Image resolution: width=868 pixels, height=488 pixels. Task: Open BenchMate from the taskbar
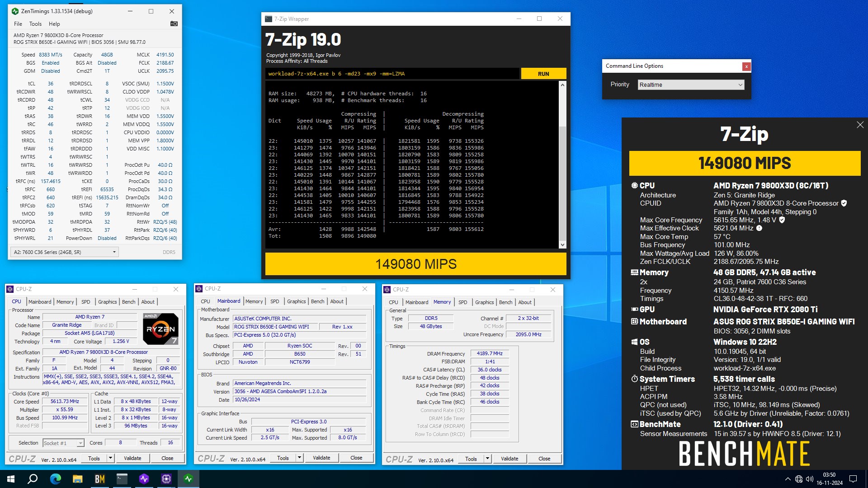tap(99, 479)
